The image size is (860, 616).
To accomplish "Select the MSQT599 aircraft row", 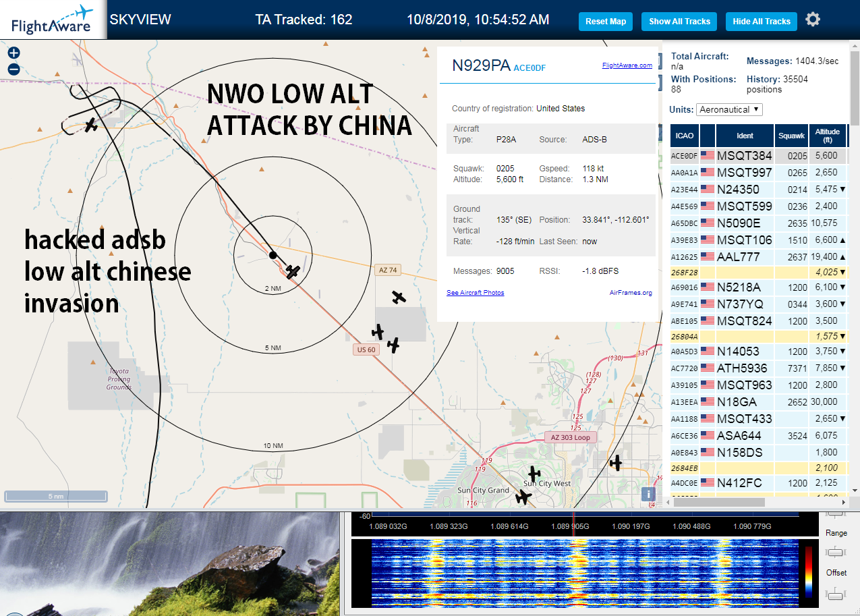I will 758,206.
